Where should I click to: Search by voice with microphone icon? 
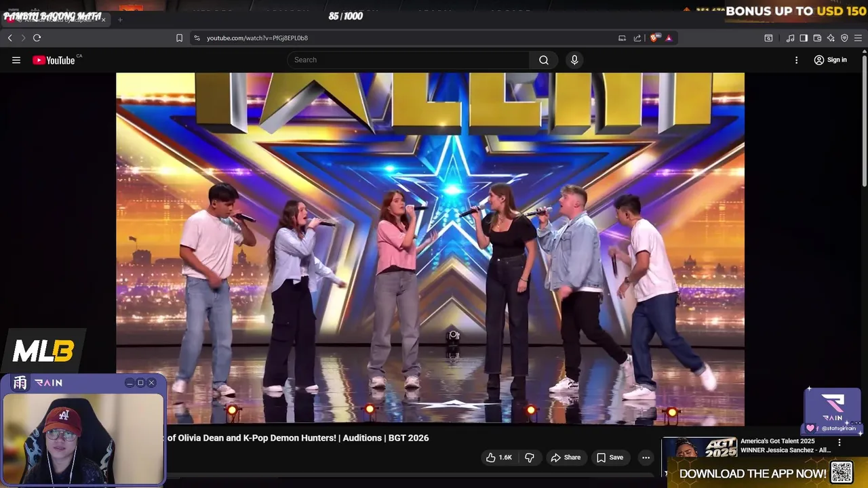pos(574,60)
